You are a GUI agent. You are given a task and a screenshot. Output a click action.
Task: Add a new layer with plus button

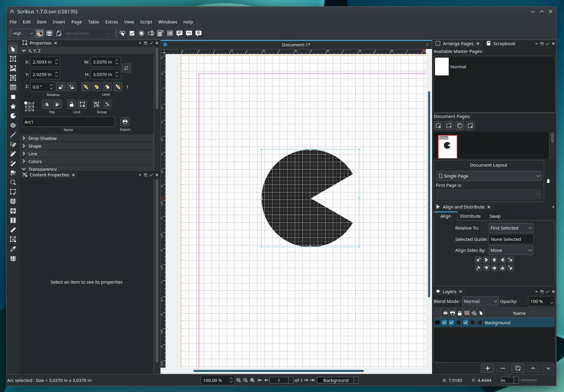click(x=487, y=368)
